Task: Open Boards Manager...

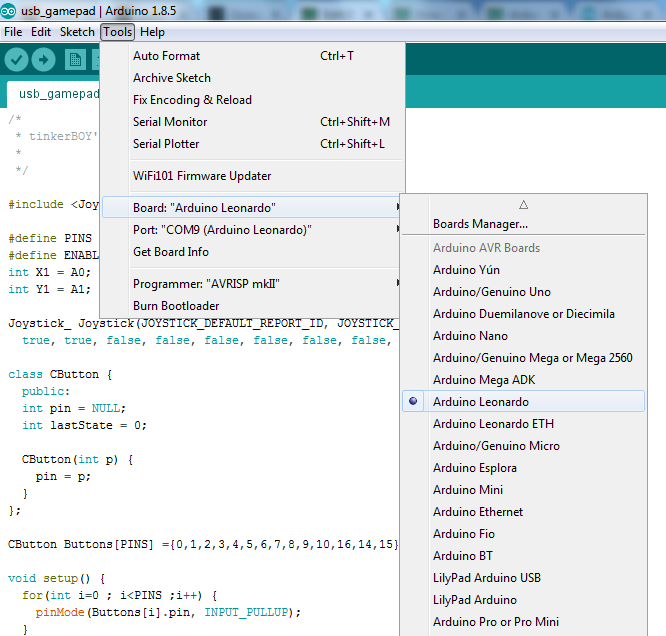Action: 523,224
